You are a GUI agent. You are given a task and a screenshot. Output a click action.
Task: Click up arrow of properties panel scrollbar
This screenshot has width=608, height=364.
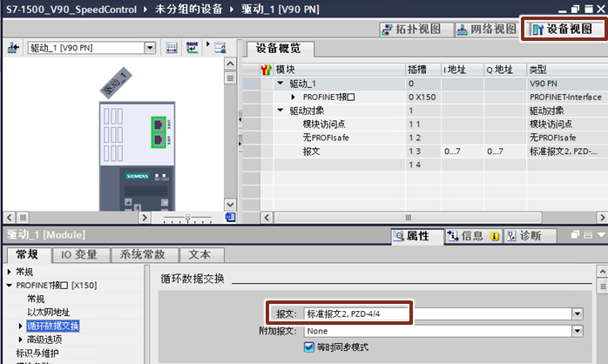pyautogui.click(x=602, y=271)
